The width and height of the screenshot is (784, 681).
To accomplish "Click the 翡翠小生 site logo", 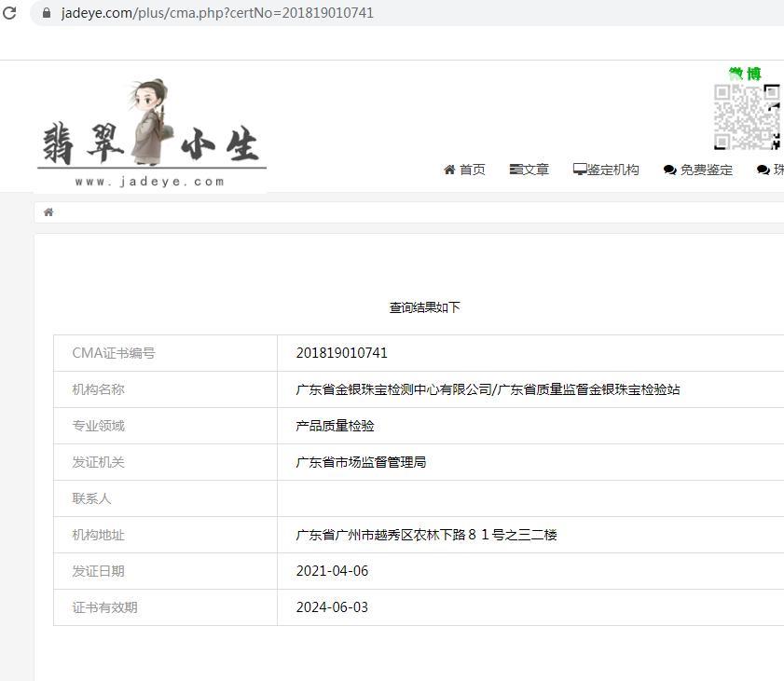I will point(152,135).
